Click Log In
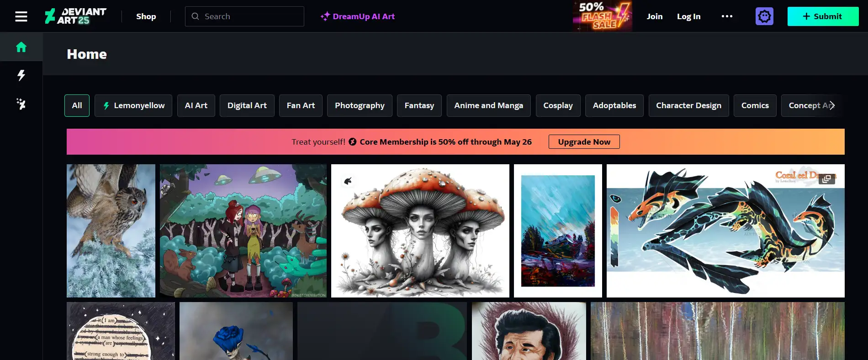The width and height of the screenshot is (868, 360). [688, 16]
